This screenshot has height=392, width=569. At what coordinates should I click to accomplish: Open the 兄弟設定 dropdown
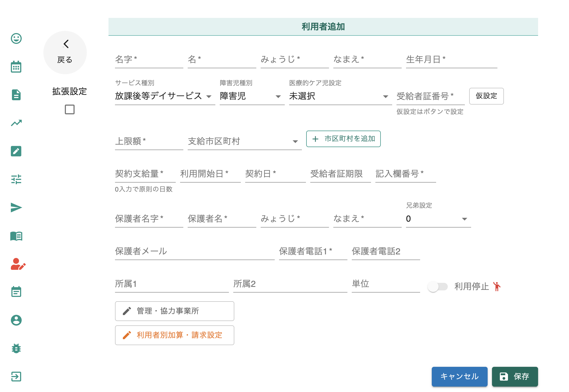tap(438, 219)
